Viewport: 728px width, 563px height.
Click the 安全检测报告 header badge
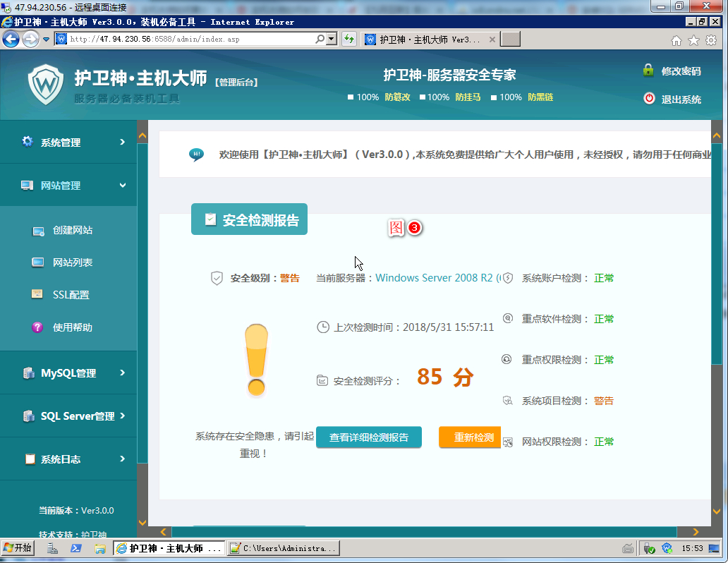point(249,219)
